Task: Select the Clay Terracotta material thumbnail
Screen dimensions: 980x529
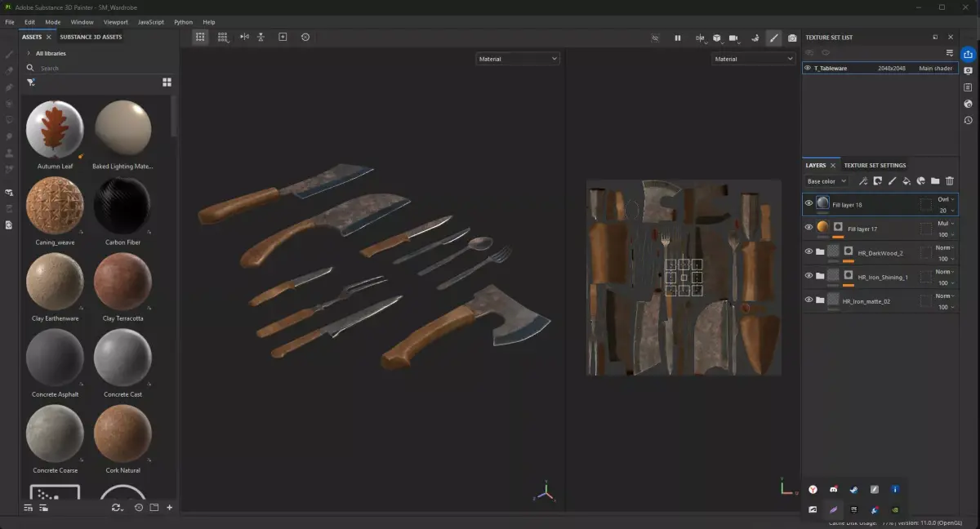Action: (122, 281)
